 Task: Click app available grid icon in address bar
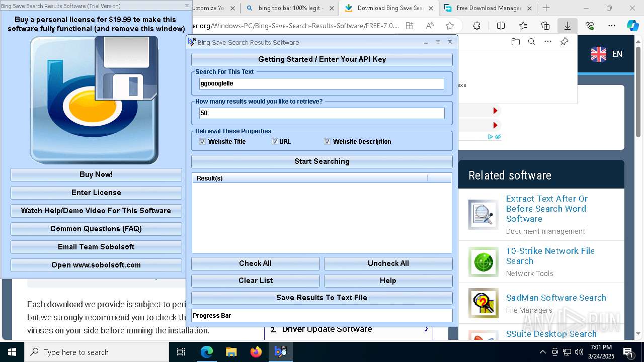tap(410, 26)
